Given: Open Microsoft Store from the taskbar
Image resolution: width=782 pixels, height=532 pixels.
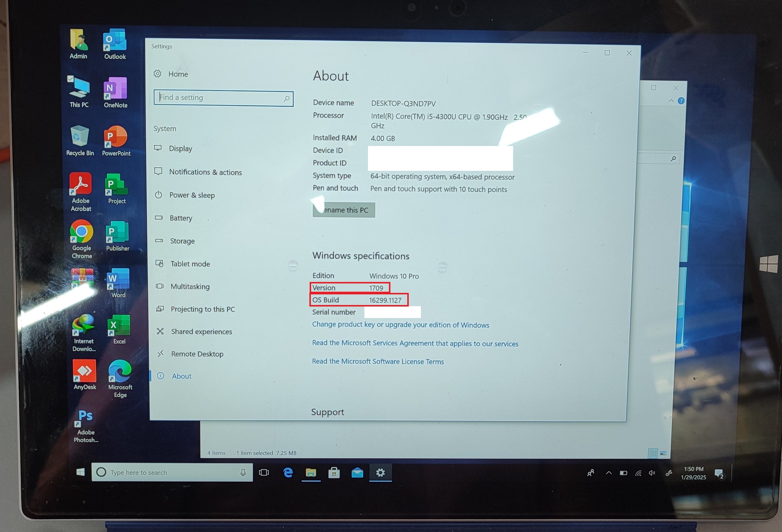Looking at the screenshot, I should [334, 473].
